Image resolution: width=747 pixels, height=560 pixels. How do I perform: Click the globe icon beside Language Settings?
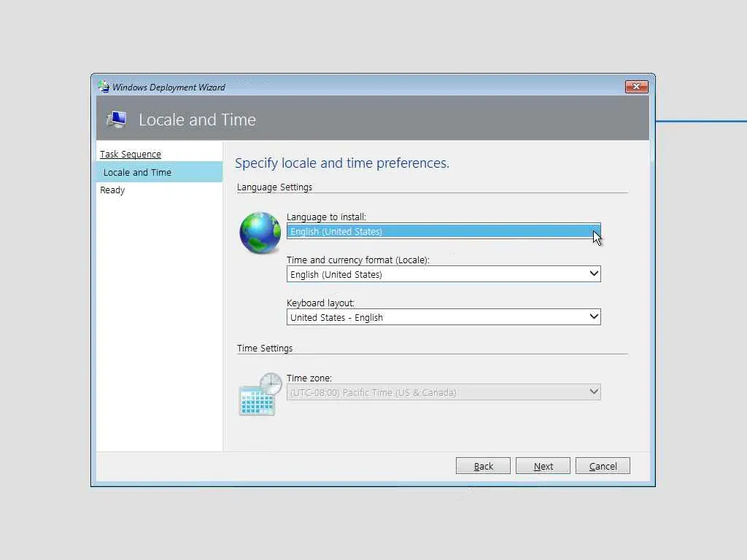pyautogui.click(x=260, y=233)
